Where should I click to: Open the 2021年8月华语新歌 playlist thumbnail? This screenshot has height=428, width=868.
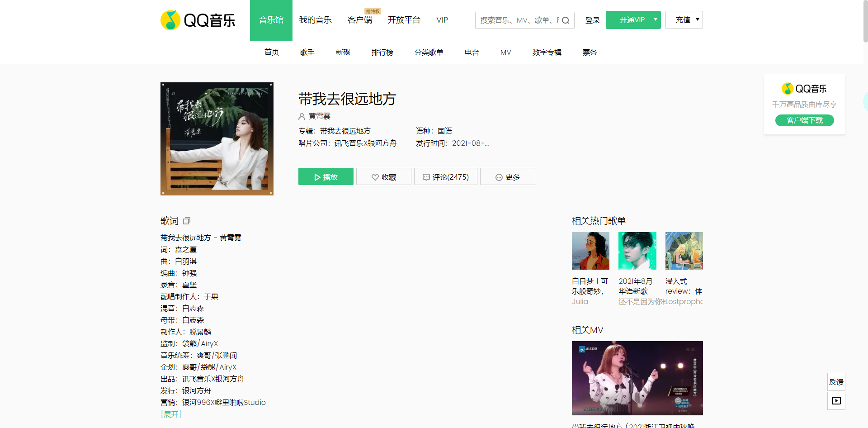[637, 251]
